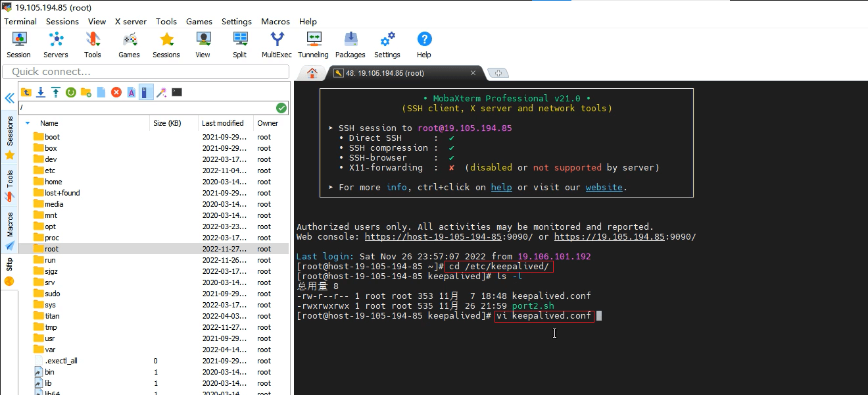Open terminal in current folder icon
Viewport: 868px width, 395px height.
177,92
